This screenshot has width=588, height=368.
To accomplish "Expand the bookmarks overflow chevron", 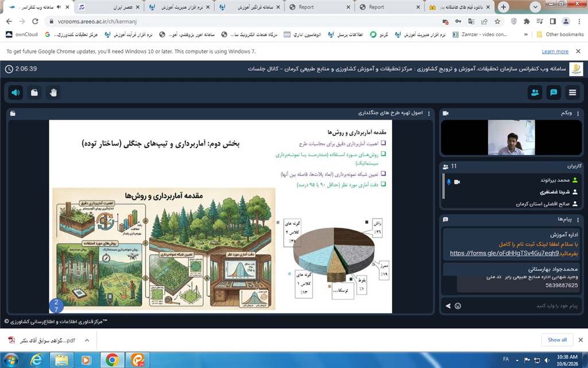I will [x=526, y=34].
